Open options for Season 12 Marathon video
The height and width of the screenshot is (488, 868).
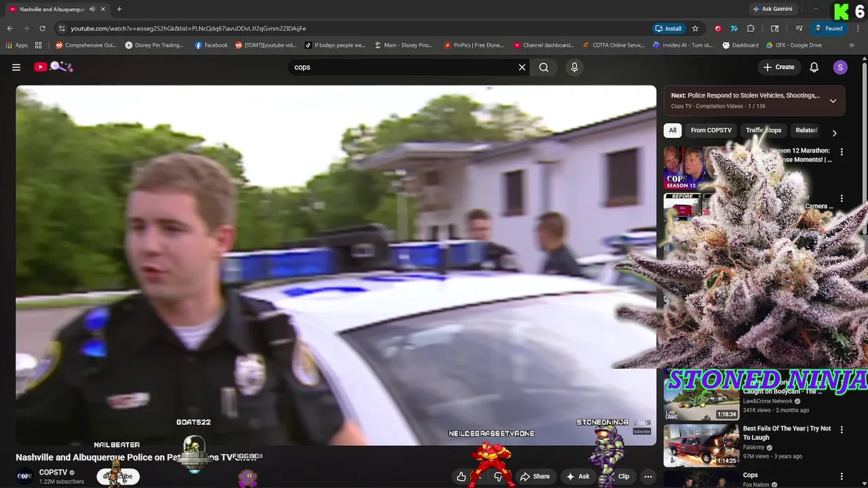point(842,152)
